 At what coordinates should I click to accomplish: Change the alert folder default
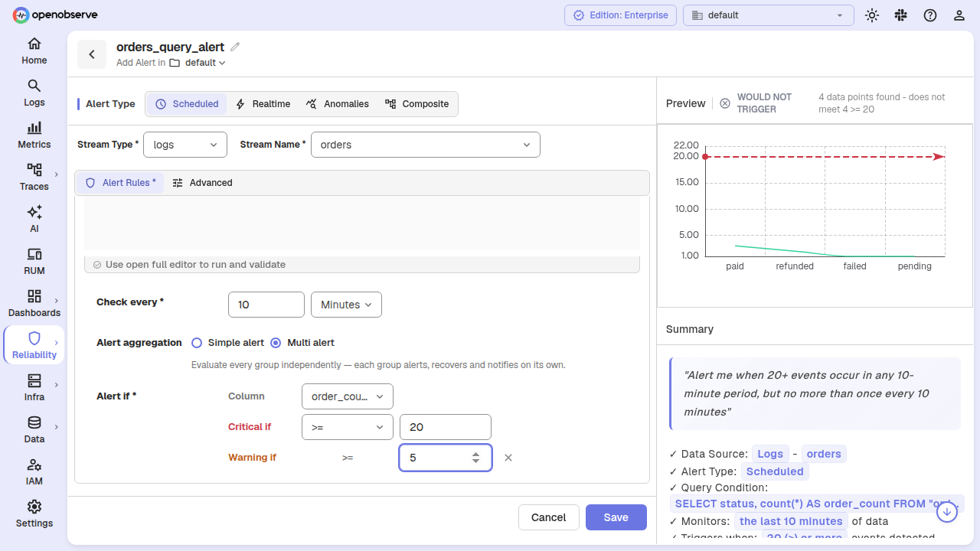(198, 63)
